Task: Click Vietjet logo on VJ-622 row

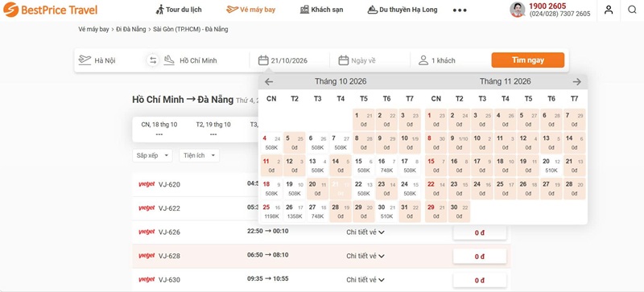Action: tap(147, 208)
